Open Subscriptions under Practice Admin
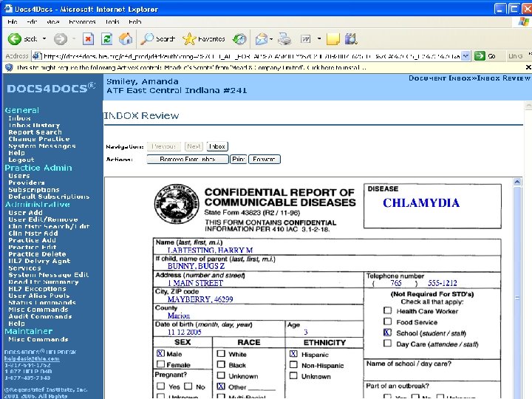This screenshot has width=532, height=399. (33, 190)
